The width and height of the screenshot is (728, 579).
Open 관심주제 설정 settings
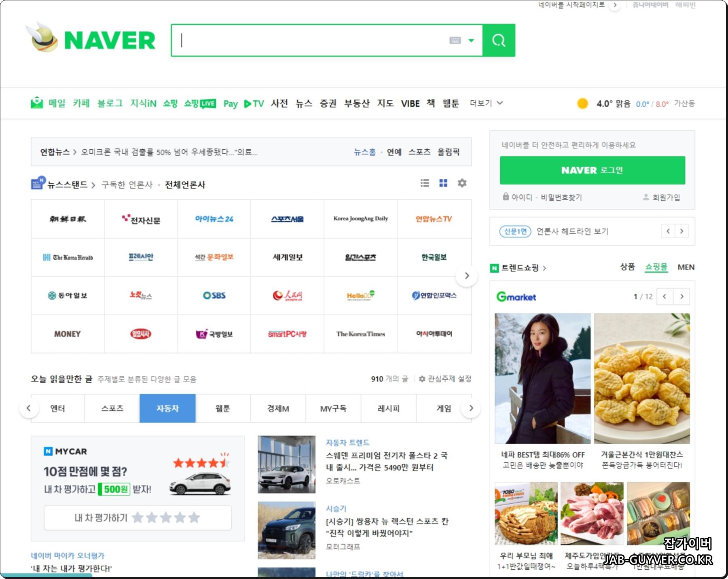click(445, 379)
